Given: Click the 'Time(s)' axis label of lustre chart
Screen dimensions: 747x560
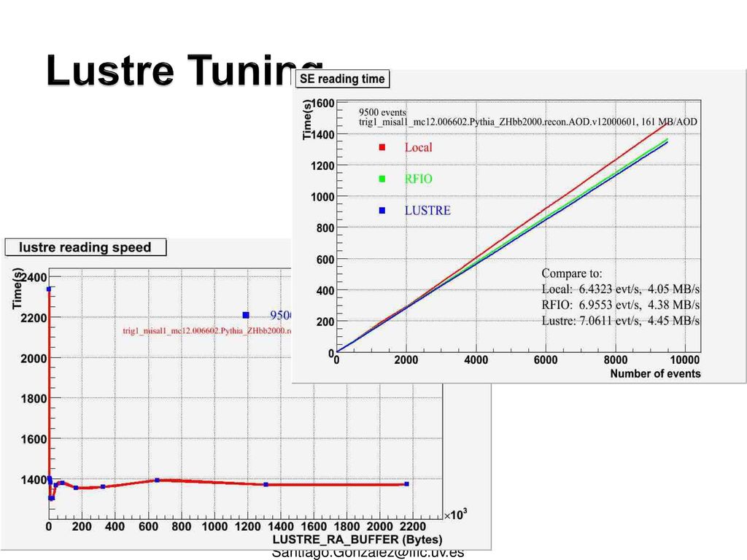Looking at the screenshot, I should [18, 289].
